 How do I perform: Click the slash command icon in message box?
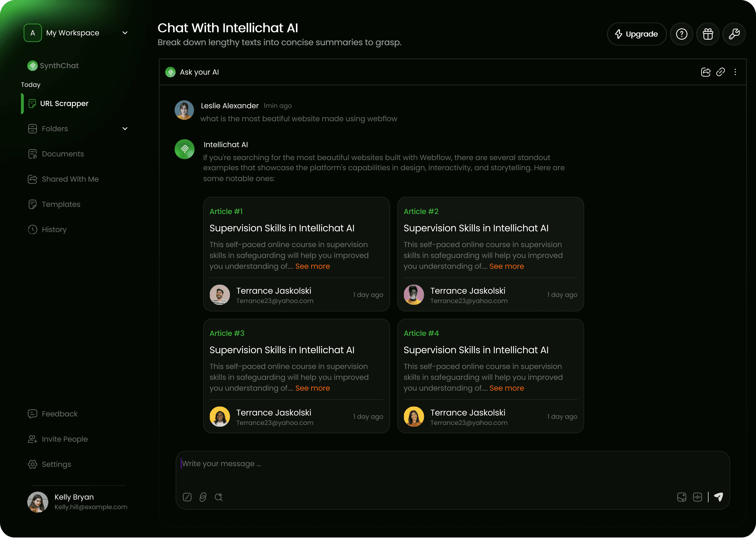(x=187, y=497)
